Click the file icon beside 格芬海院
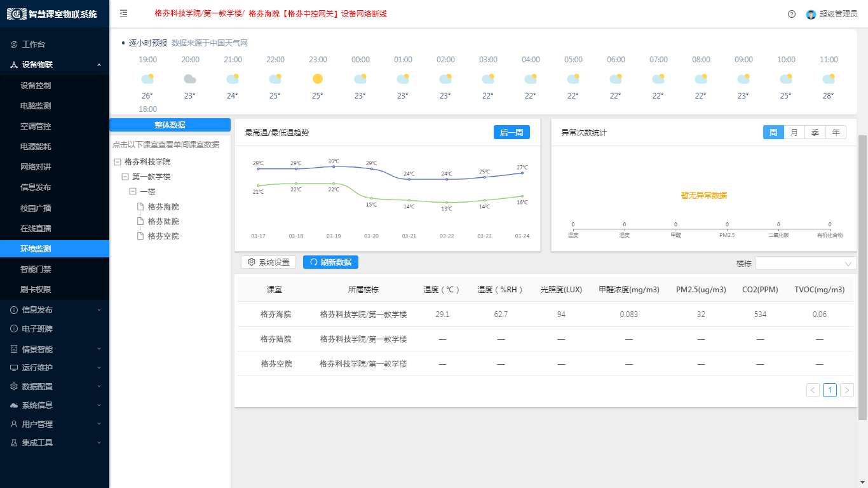The height and width of the screenshot is (488, 868). (141, 207)
